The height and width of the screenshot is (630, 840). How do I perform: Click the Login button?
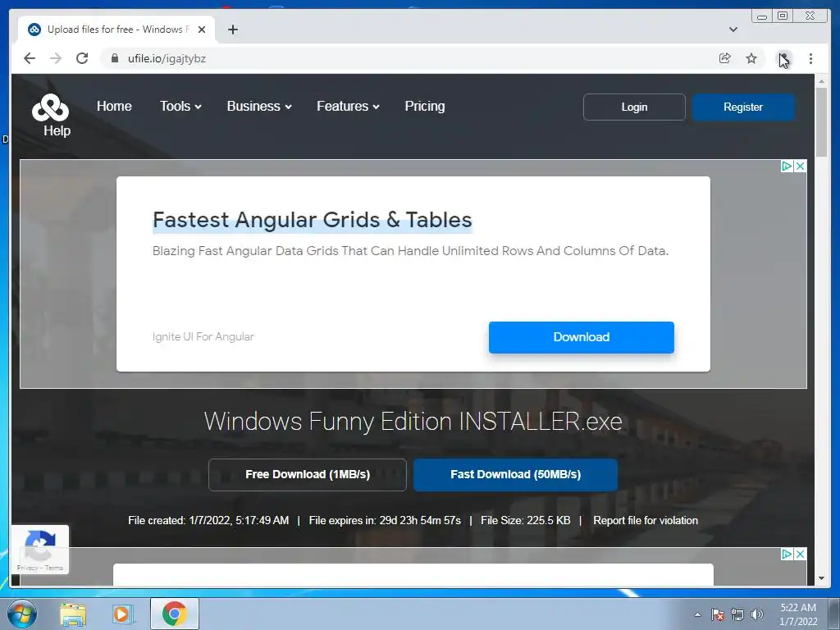pyautogui.click(x=634, y=107)
